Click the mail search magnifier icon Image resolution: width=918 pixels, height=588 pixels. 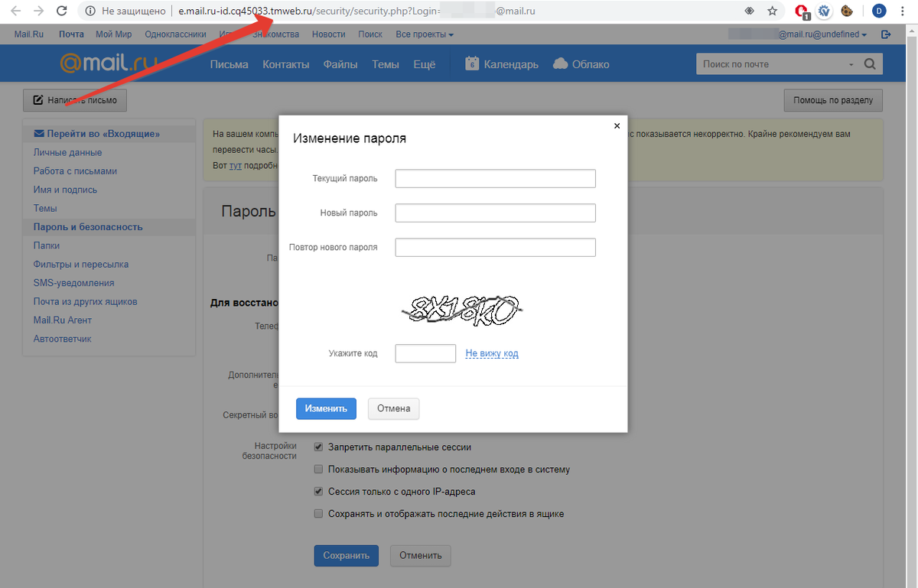click(870, 64)
